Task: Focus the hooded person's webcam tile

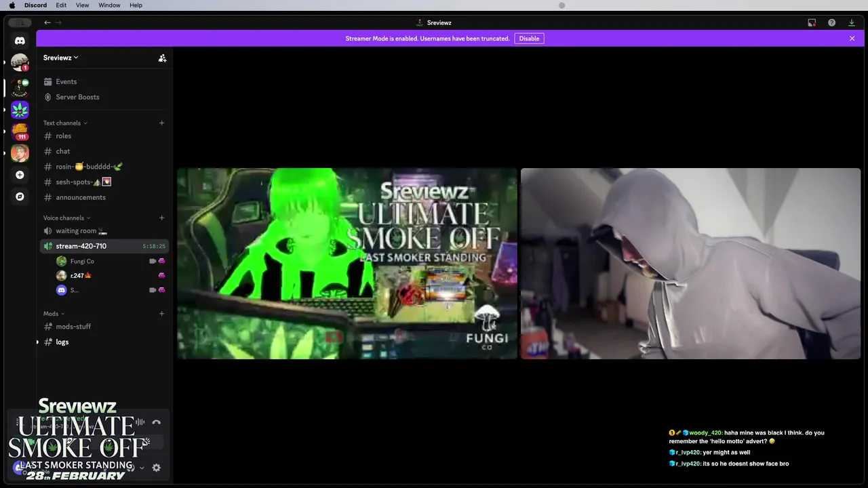Action: pos(690,264)
